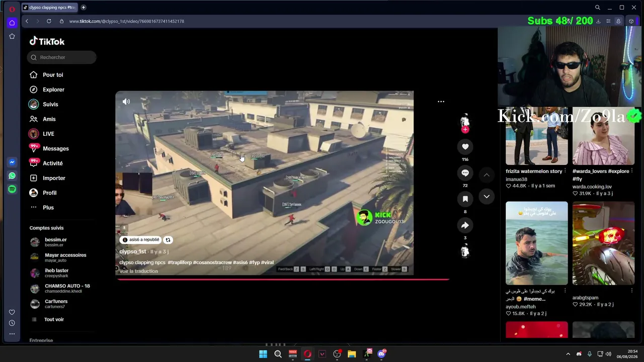
Task: Open WhatsApp in the Opera sidebar
Action: click(x=12, y=176)
